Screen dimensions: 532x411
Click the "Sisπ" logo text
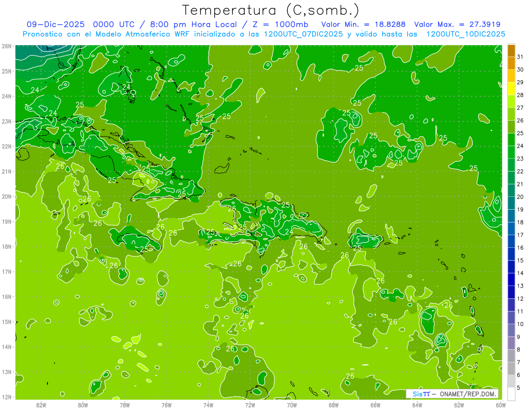point(421,394)
